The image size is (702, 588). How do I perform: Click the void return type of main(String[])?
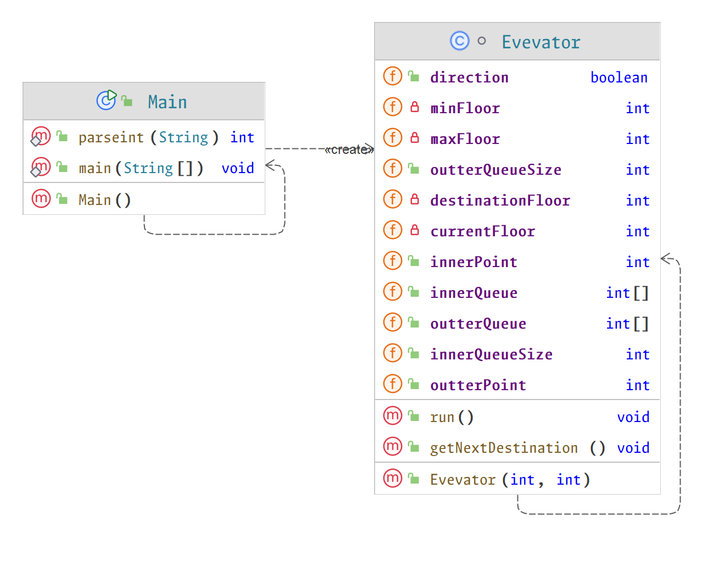pos(238,168)
